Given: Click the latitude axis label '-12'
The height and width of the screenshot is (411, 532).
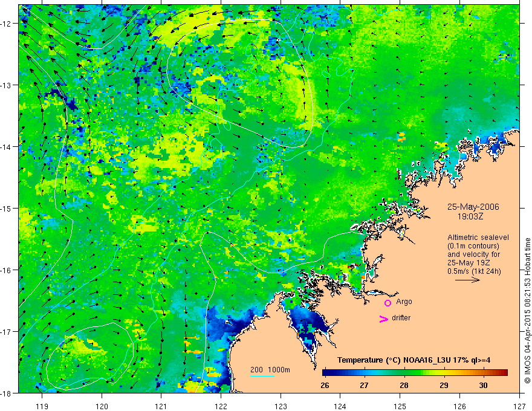Looking at the screenshot, I should 6,24.
